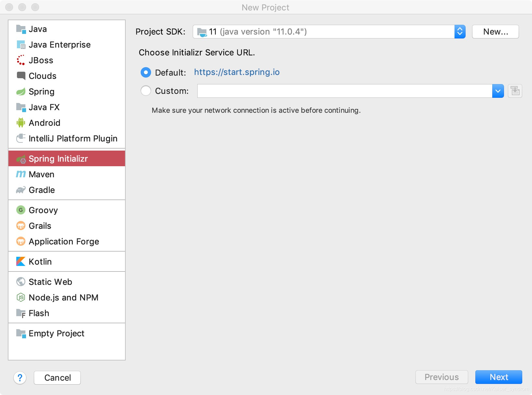
Task: Click the Static Web globe icon
Action: point(21,282)
